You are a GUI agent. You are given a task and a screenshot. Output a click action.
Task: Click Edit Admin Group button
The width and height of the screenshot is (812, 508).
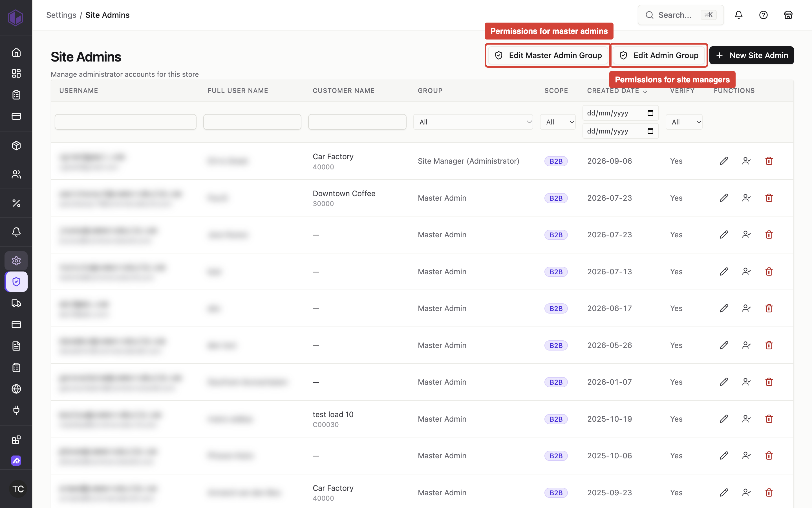(x=659, y=55)
